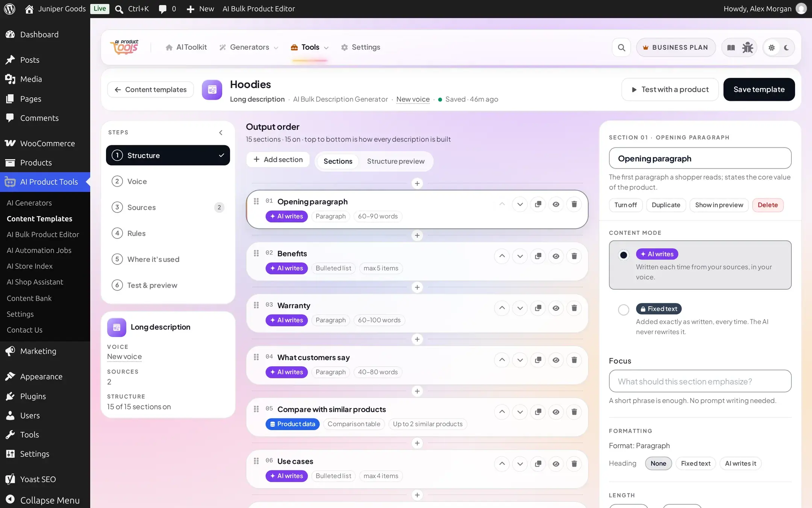Open WooCommerce in the admin sidebar
Viewport: 812px width, 508px height.
pos(45,143)
